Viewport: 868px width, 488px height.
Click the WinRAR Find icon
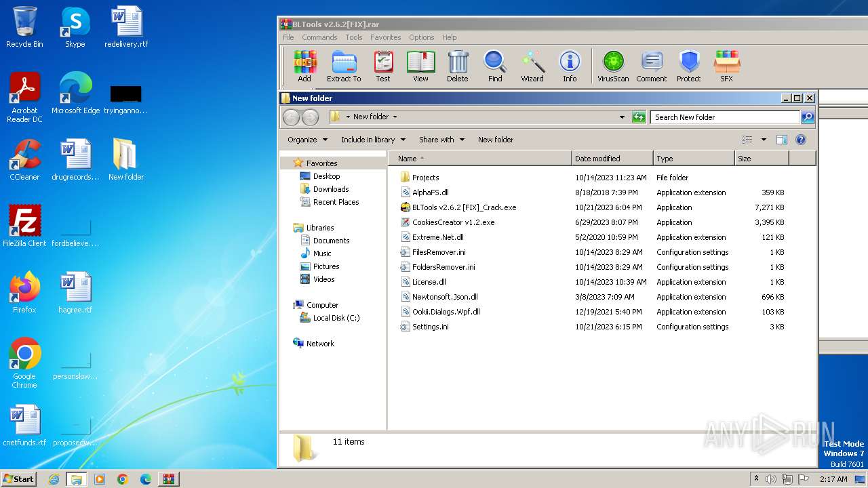[x=495, y=66]
